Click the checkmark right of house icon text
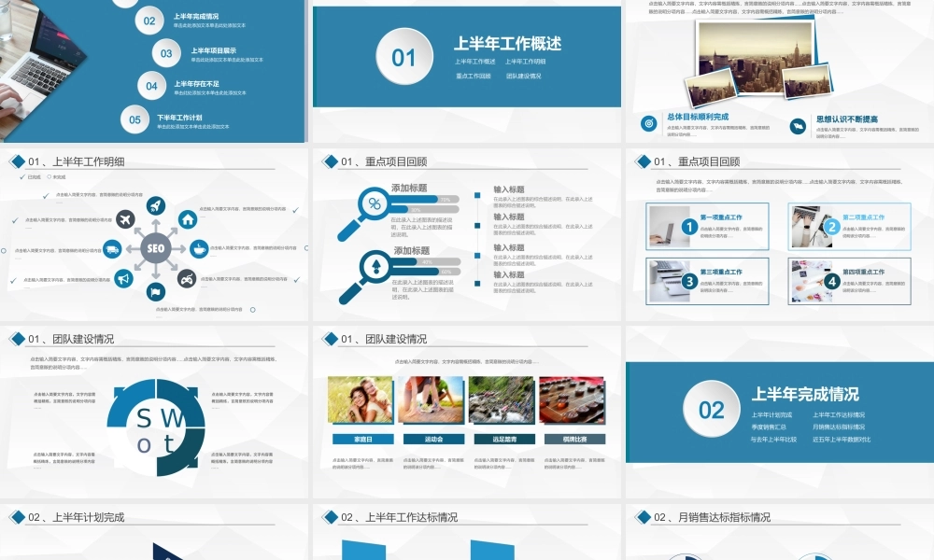 [295, 210]
